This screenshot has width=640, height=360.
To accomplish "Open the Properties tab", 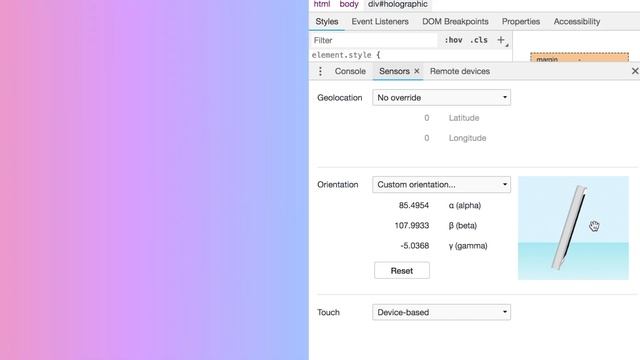I will tap(521, 22).
